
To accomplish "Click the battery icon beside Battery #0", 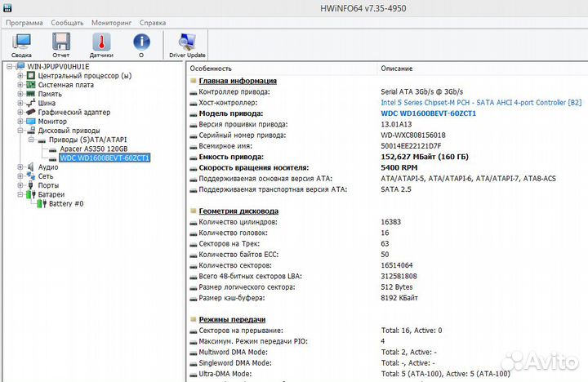I will (42, 203).
